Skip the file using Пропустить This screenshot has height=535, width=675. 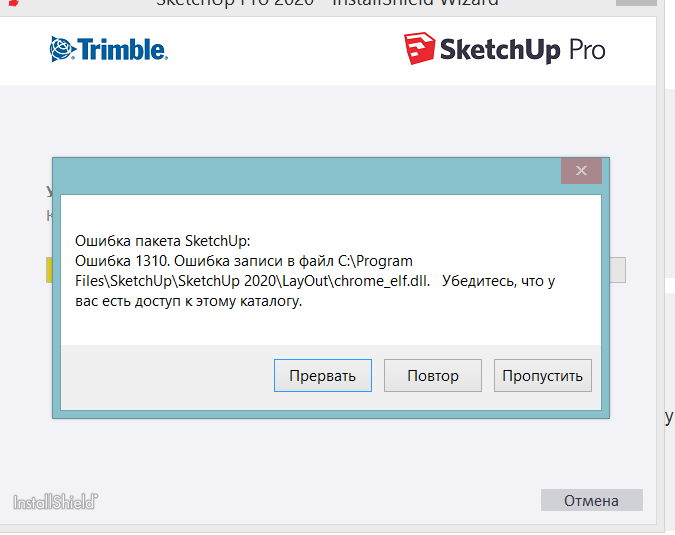542,375
